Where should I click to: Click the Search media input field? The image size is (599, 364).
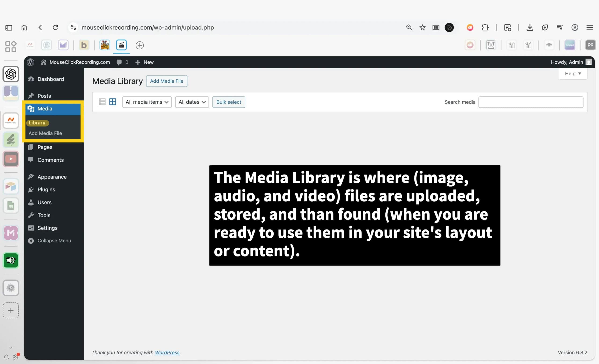point(531,102)
